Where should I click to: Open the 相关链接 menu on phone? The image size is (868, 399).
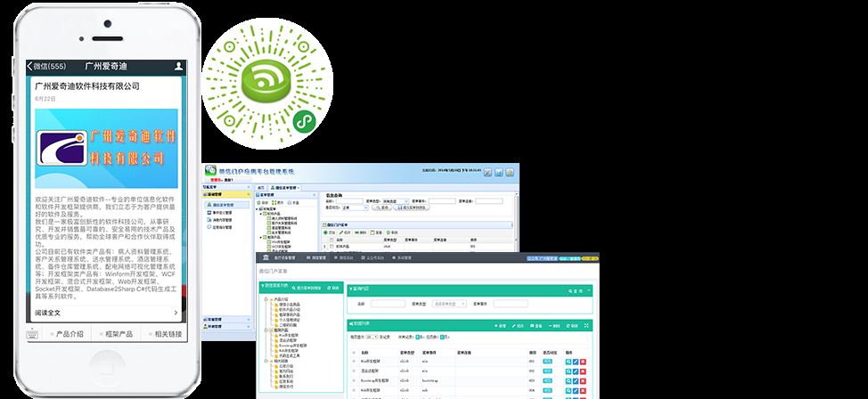164,334
